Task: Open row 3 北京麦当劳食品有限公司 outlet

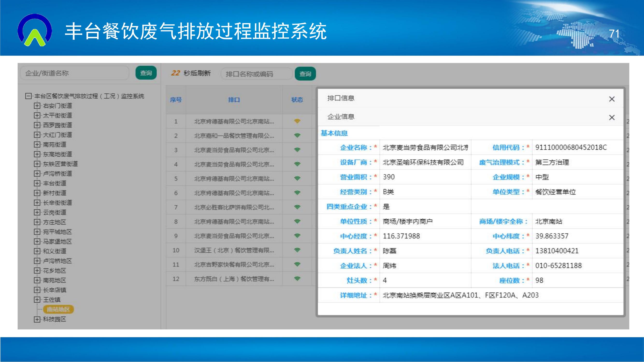Action: pyautogui.click(x=234, y=150)
